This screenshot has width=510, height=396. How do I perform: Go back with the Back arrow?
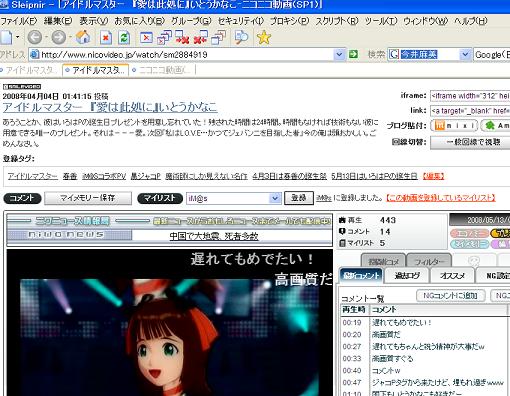tap(35, 37)
